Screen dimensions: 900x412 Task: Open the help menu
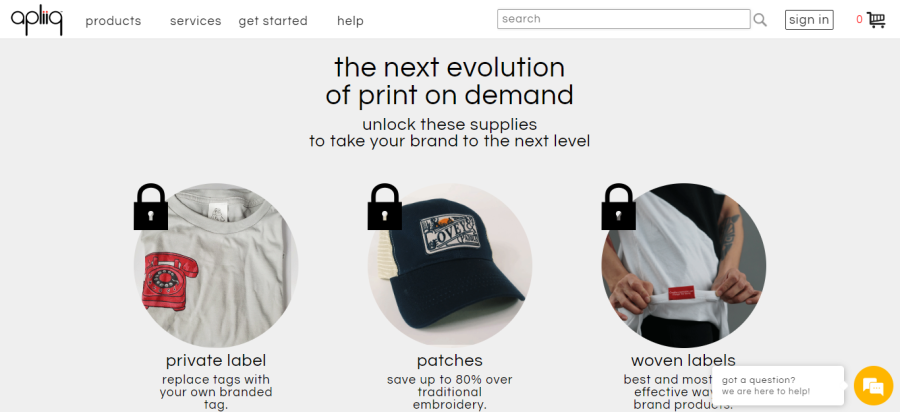point(351,21)
